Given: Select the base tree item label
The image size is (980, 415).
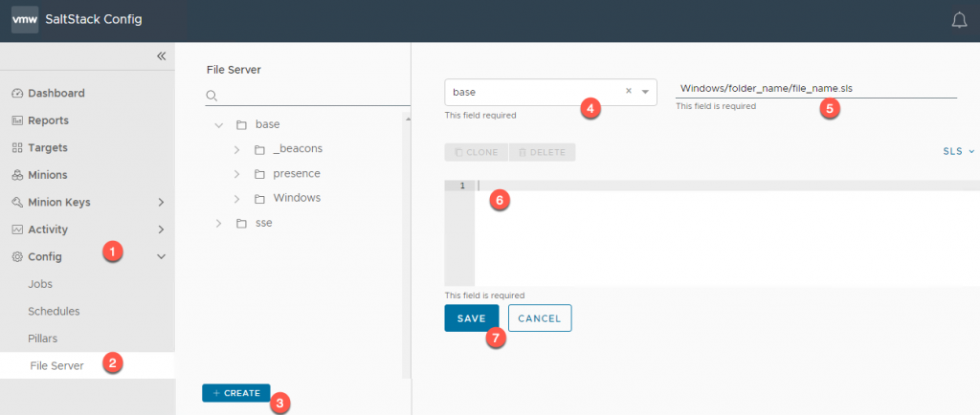Looking at the screenshot, I should click(268, 125).
